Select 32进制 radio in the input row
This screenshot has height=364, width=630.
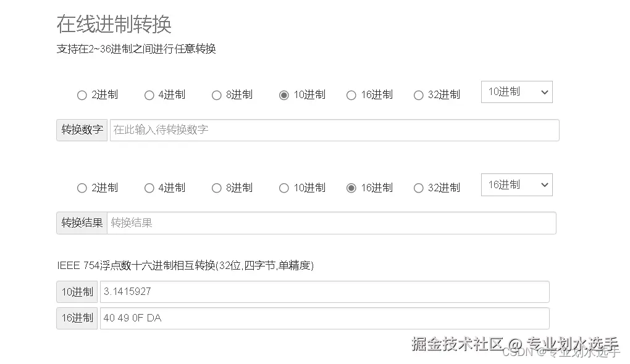click(x=419, y=95)
